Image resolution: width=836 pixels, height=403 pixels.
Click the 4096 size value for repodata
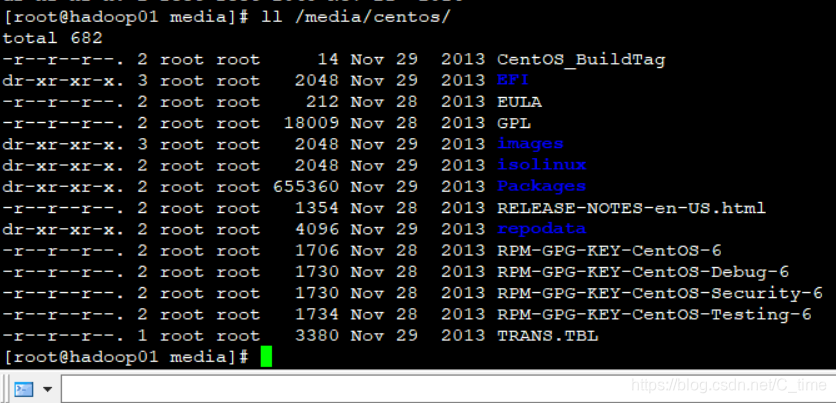pos(317,229)
